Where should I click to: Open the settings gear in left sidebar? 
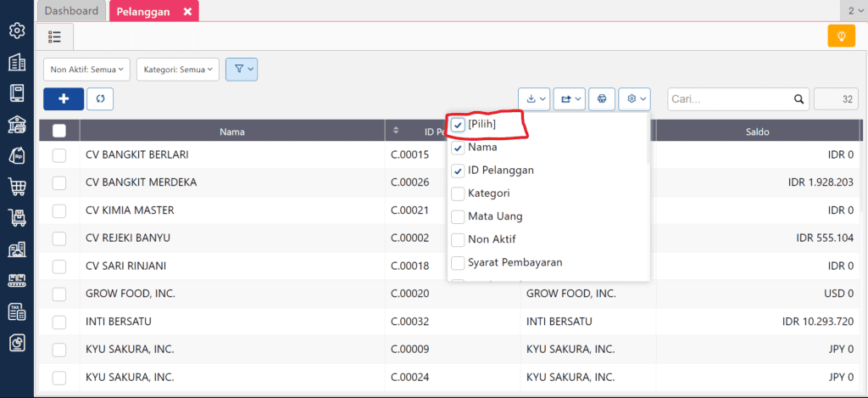(x=16, y=31)
